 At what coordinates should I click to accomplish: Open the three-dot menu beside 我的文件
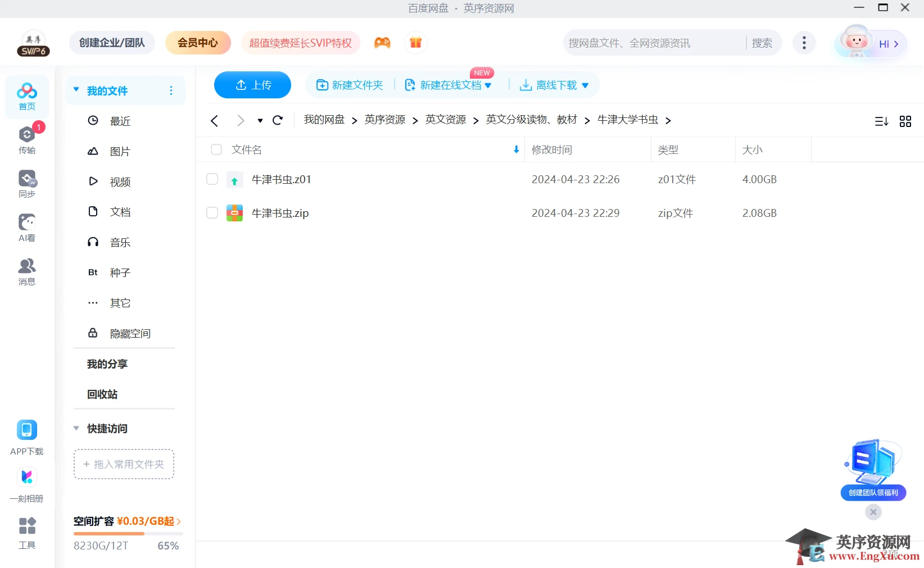(171, 90)
